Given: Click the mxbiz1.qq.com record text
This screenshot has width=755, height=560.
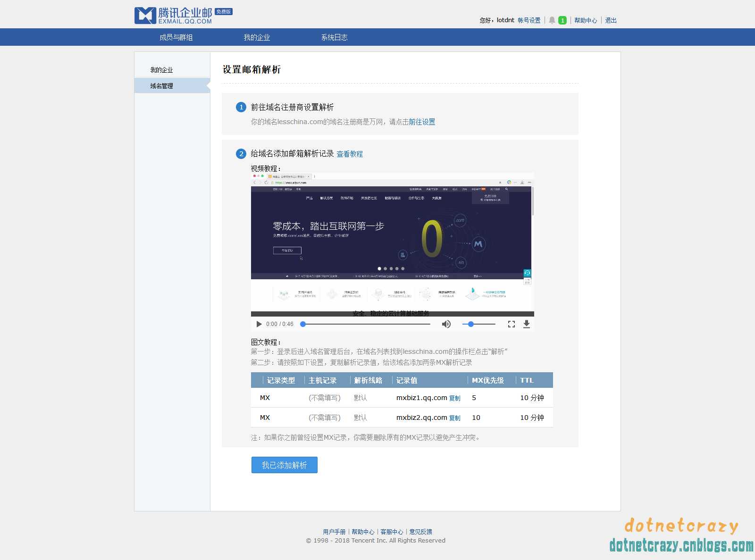Looking at the screenshot, I should 422,398.
